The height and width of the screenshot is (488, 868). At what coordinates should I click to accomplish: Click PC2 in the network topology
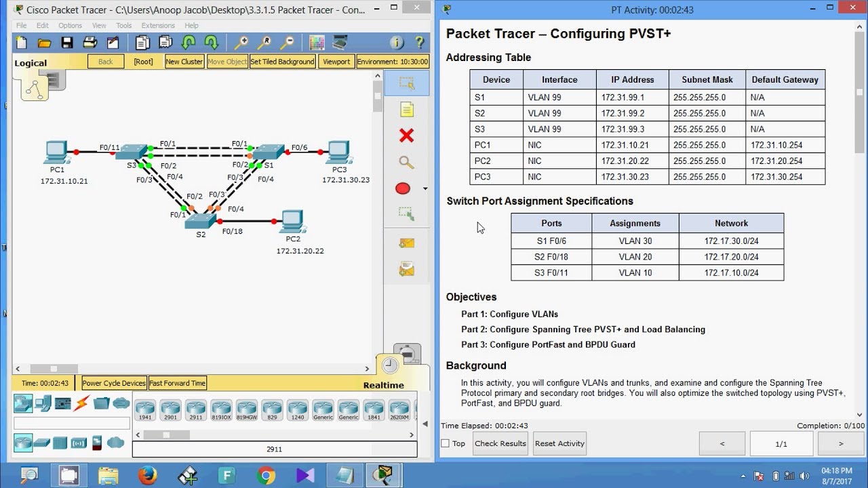(293, 222)
